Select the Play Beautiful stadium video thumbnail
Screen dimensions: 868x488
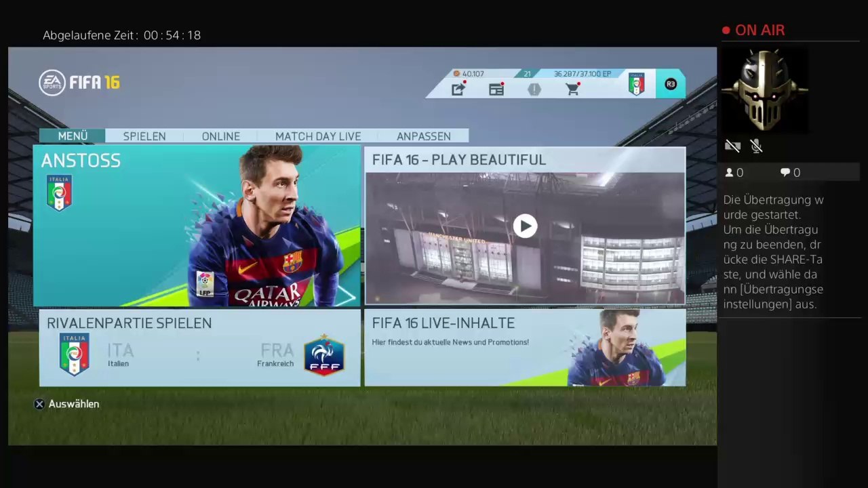tap(525, 239)
